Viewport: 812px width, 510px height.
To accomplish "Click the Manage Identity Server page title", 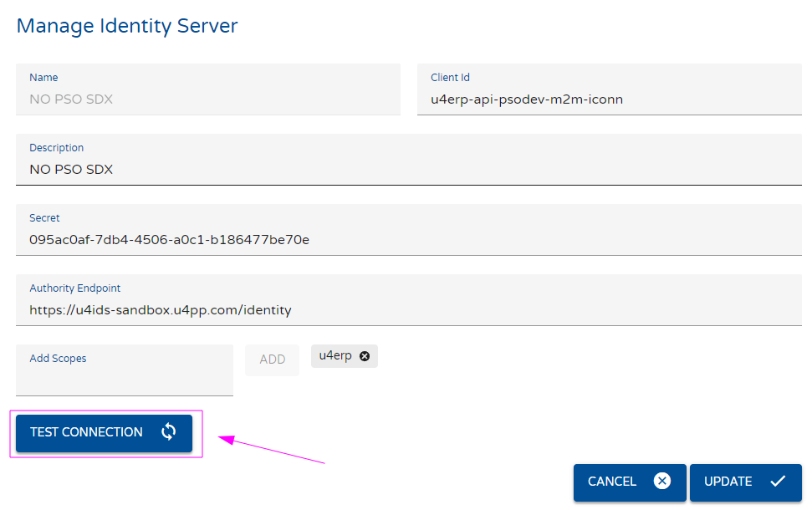I will click(x=126, y=26).
